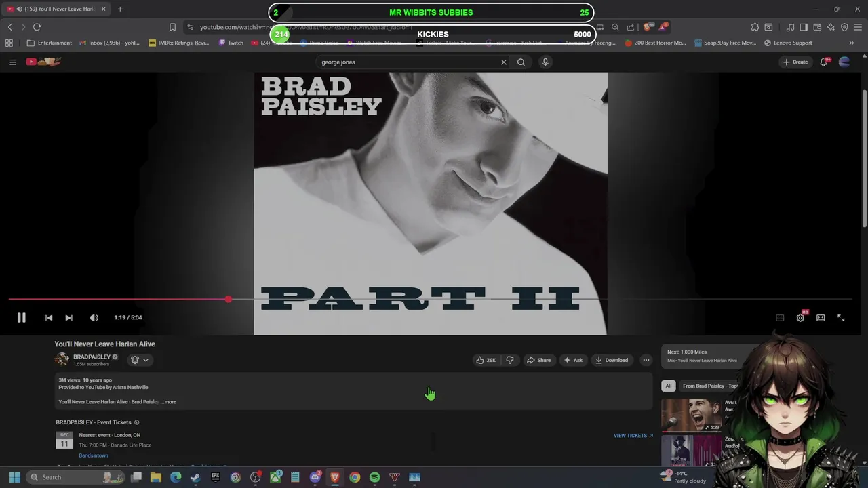The height and width of the screenshot is (488, 868).
Task: Skip to the next video
Action: click(68, 317)
